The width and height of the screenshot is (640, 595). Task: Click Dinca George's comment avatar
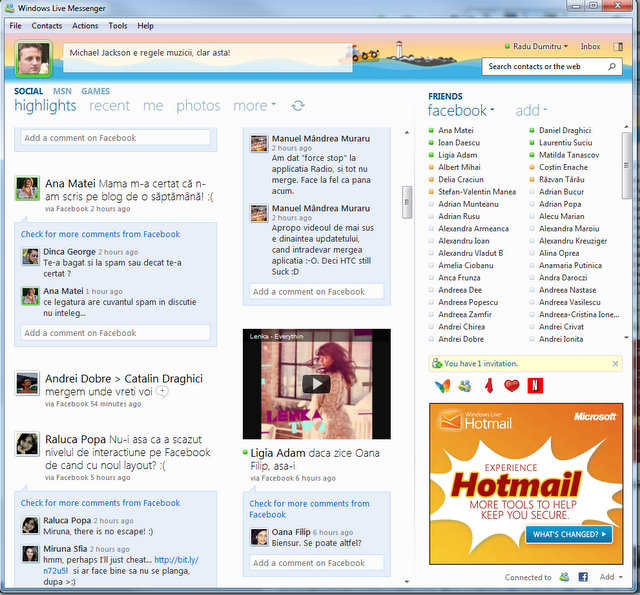point(30,256)
